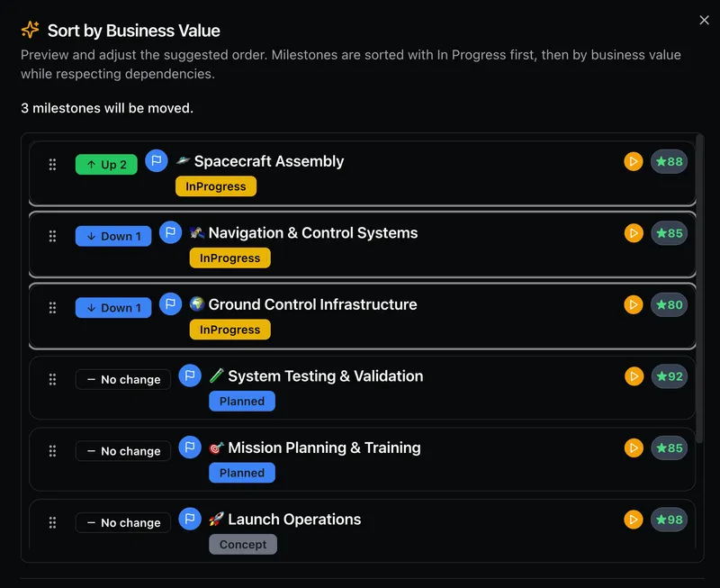This screenshot has height=588, width=720.
Task: Click No change badge on Launch Operations
Action: click(122, 522)
